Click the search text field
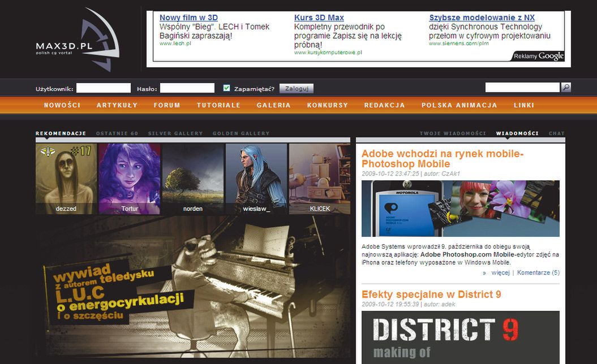Viewport: 597px width, 364px height. click(x=522, y=88)
